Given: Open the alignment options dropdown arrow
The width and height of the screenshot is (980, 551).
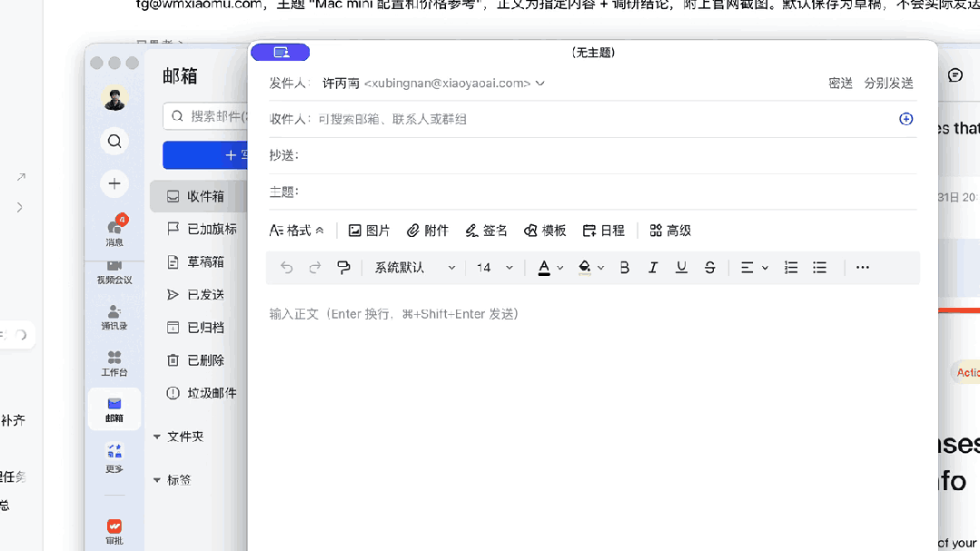Looking at the screenshot, I should [x=765, y=268].
